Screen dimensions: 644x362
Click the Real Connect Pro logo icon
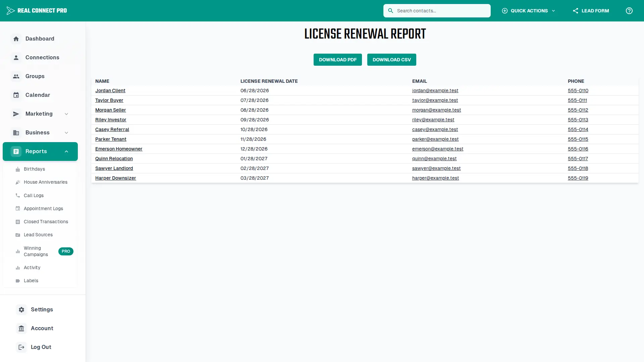[10, 11]
